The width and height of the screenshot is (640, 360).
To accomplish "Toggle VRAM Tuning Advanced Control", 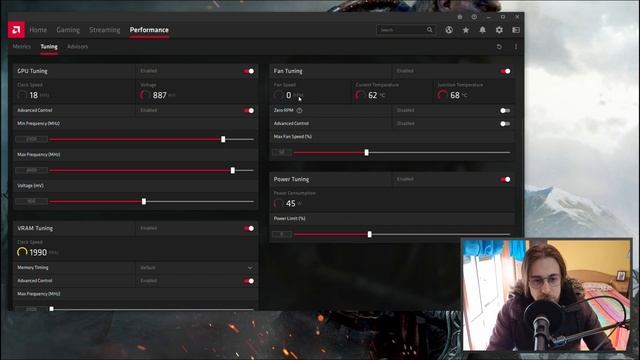I will click(x=249, y=281).
